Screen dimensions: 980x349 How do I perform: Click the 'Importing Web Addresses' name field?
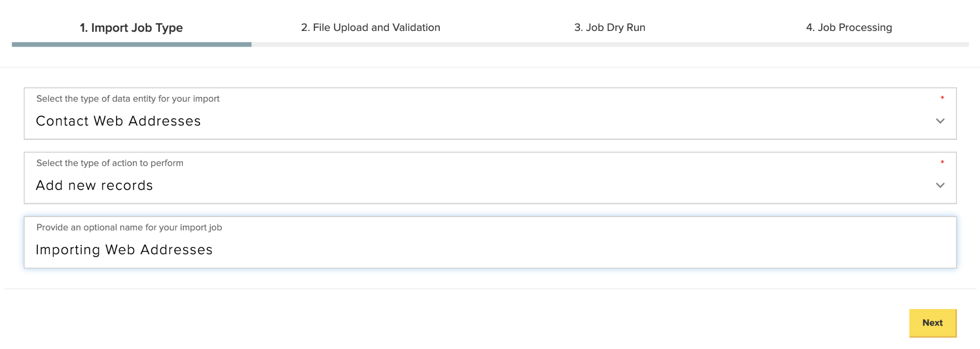(x=490, y=250)
